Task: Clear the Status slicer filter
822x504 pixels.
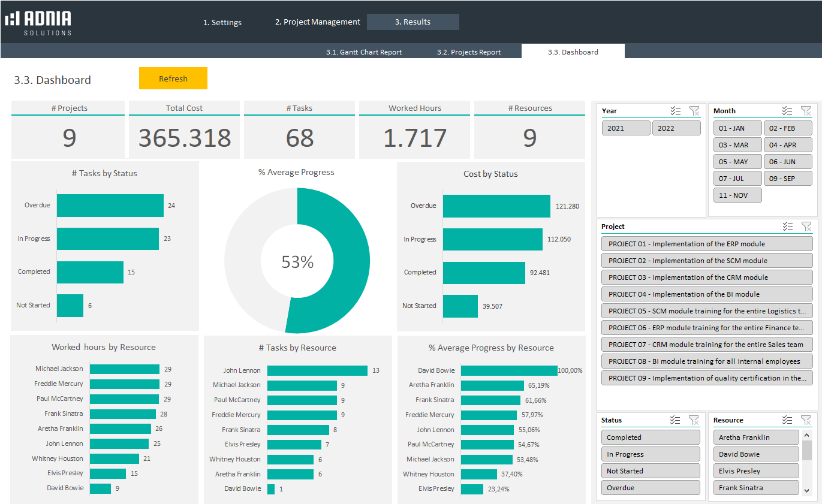Action: (694, 420)
